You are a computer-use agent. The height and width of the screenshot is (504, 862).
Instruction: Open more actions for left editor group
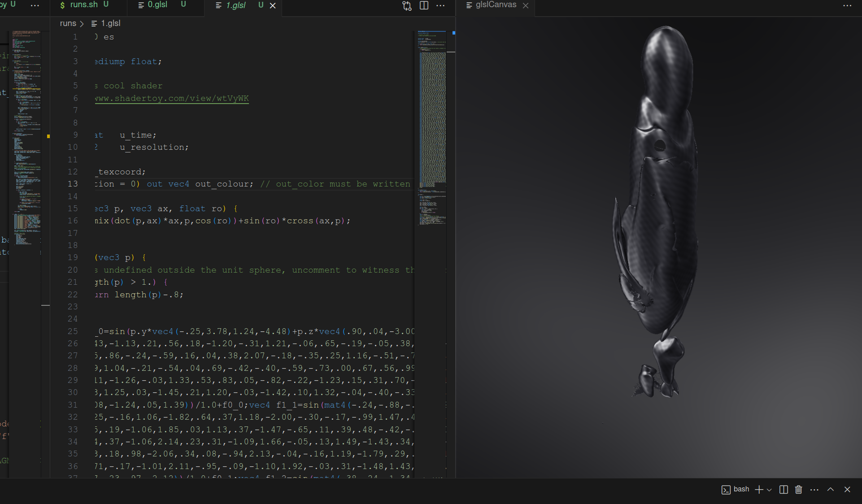pos(35,5)
